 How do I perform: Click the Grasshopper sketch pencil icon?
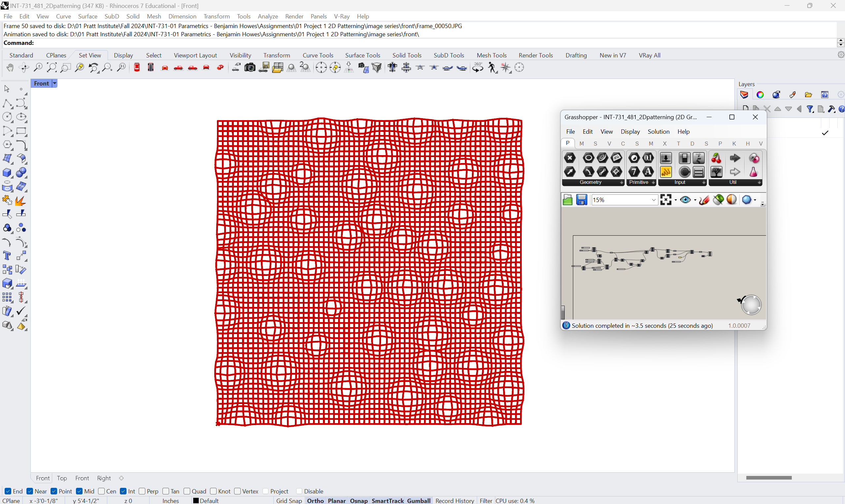tap(704, 200)
